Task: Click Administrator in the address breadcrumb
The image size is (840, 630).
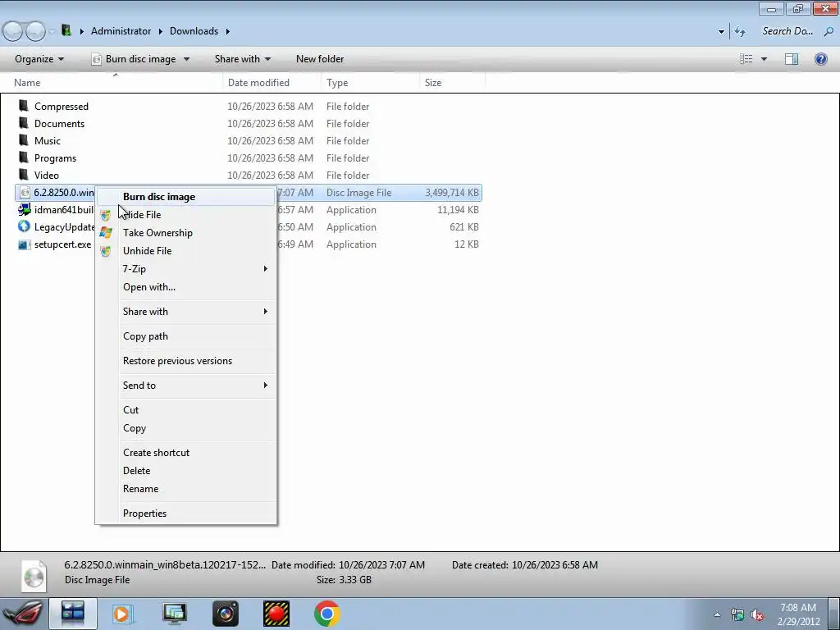Action: (121, 31)
